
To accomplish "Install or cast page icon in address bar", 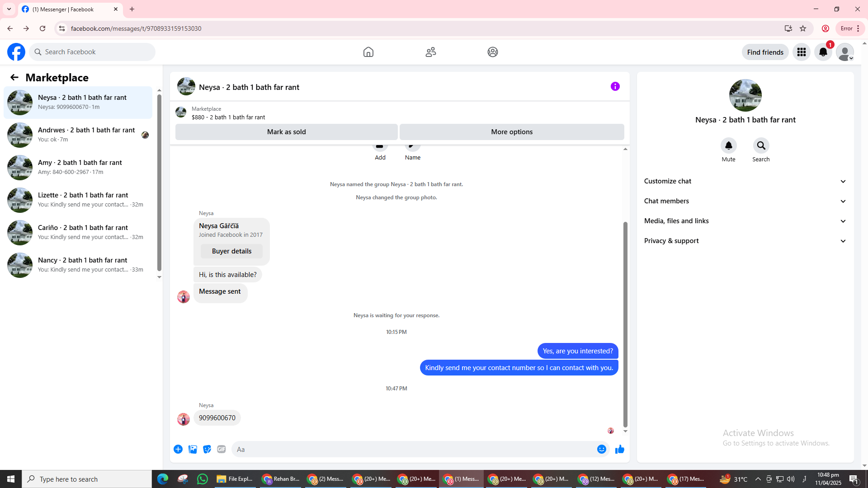I will click(788, 28).
